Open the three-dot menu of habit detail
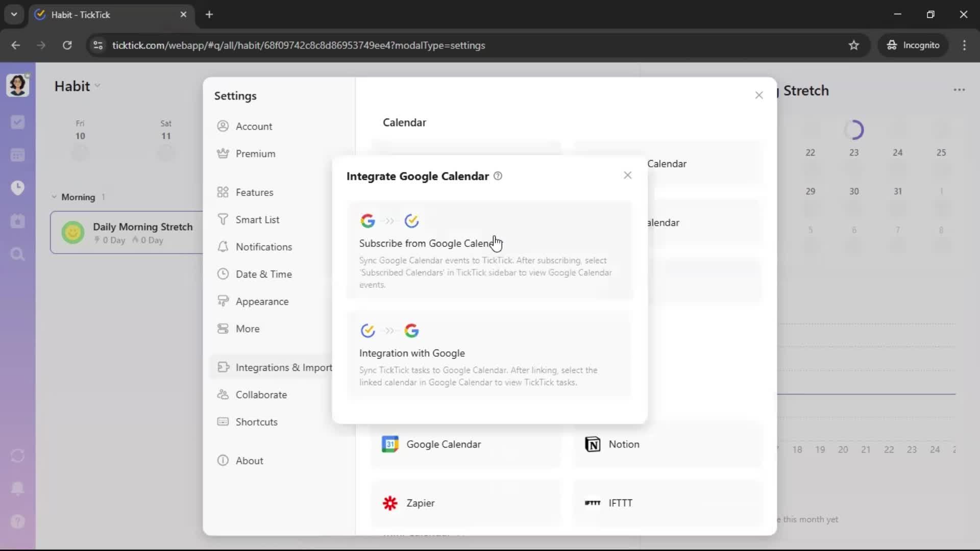The height and width of the screenshot is (551, 980). [x=959, y=90]
